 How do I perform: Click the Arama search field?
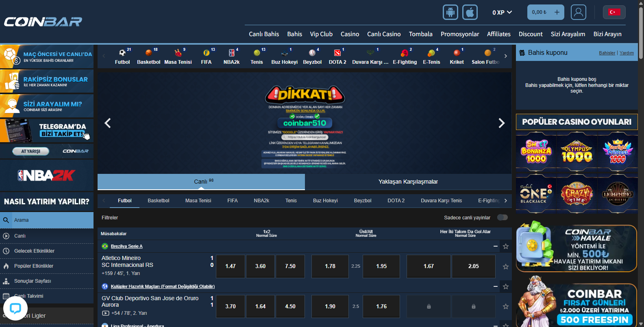(47, 220)
